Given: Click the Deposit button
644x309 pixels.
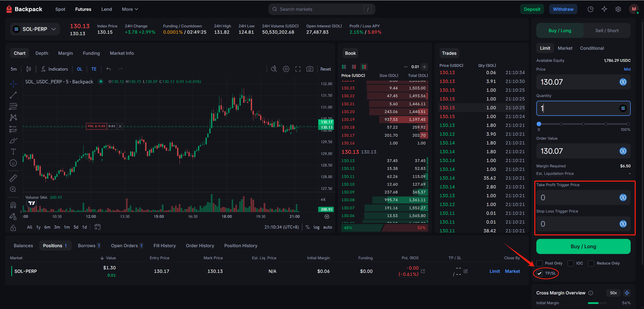Looking at the screenshot, I should (x=532, y=9).
